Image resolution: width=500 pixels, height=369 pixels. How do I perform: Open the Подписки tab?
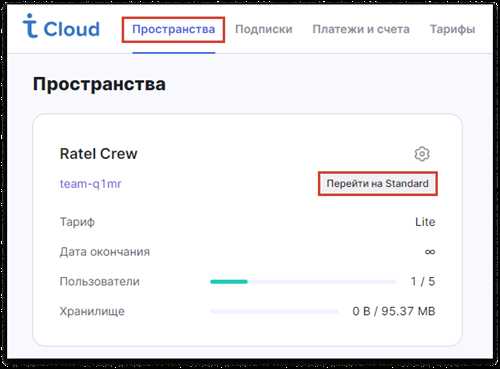tap(264, 29)
